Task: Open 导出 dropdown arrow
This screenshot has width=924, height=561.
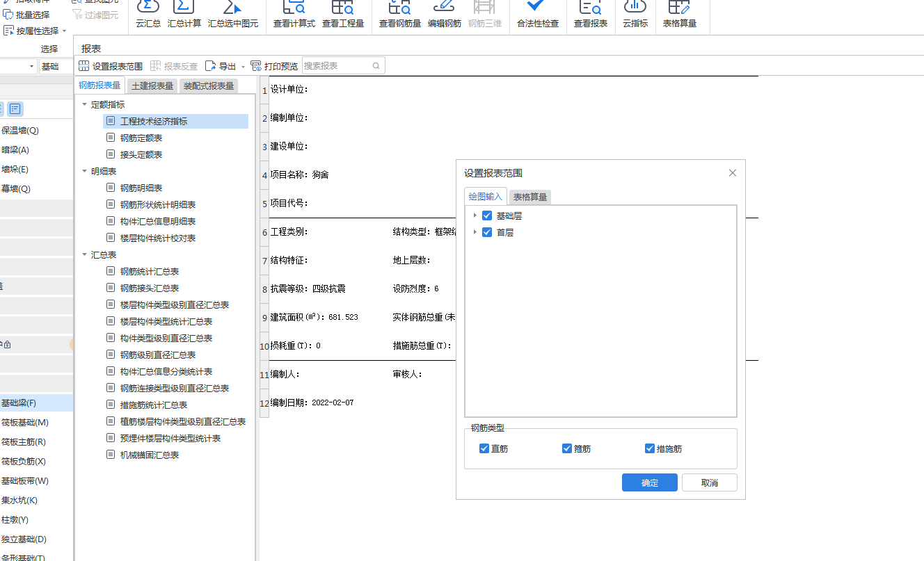Action: 243,67
